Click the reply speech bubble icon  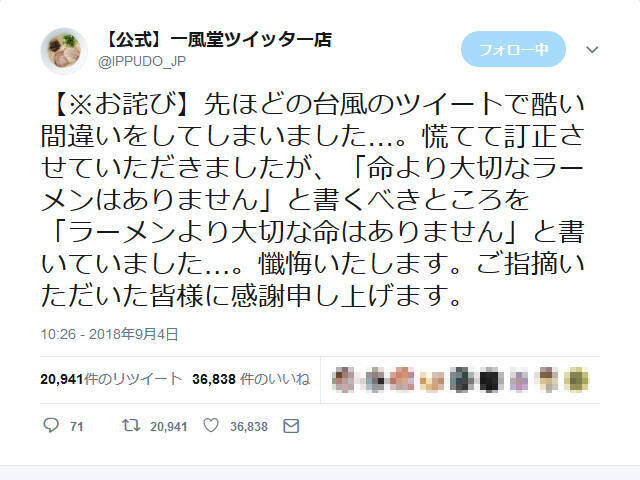click(x=51, y=425)
